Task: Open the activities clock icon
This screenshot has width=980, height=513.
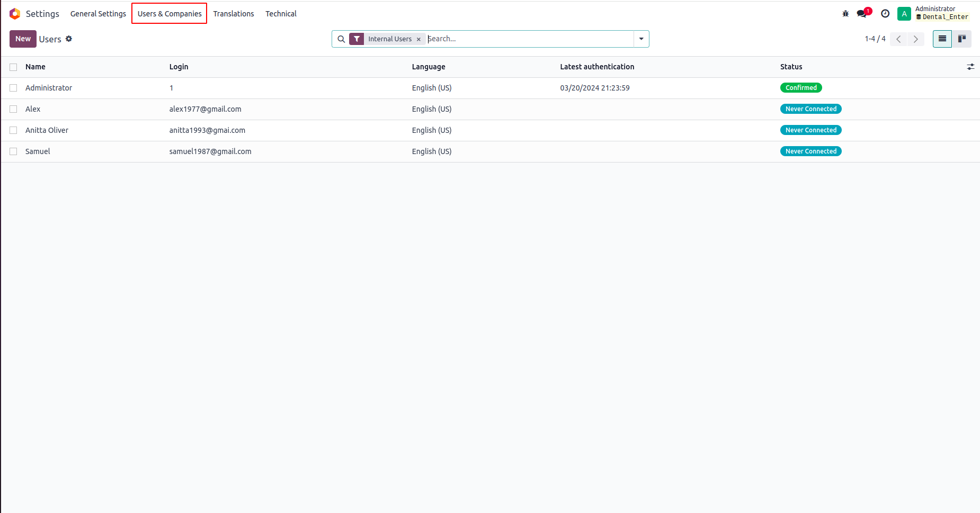Action: point(885,14)
